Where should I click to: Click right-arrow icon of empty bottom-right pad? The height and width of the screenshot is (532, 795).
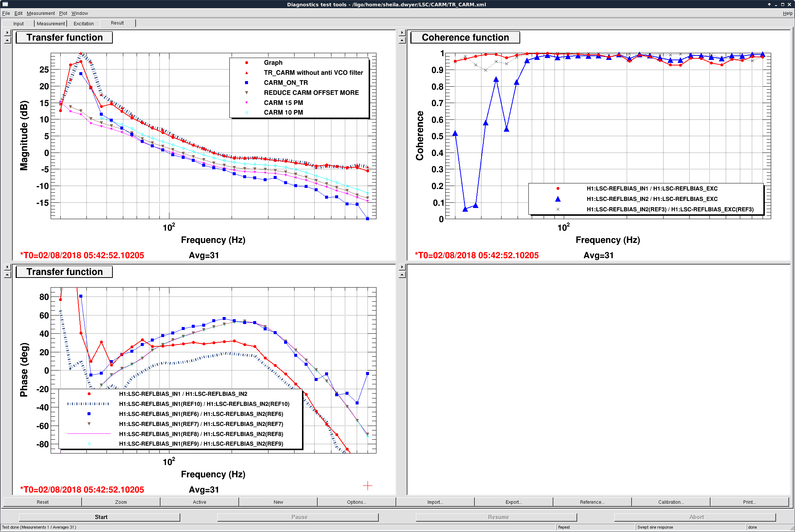[402, 267]
